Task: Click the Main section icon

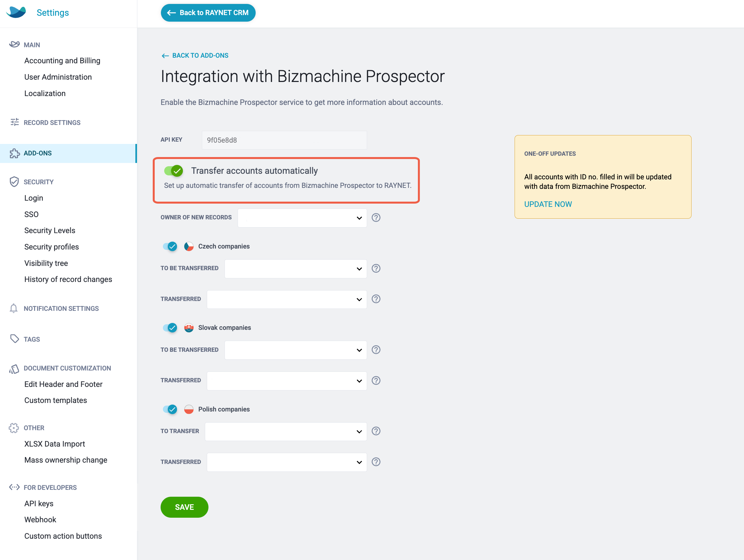Action: [x=14, y=44]
